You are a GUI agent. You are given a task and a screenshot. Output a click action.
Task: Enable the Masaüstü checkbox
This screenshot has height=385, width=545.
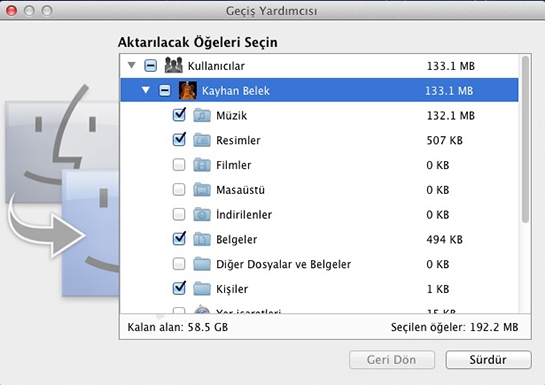pyautogui.click(x=179, y=190)
